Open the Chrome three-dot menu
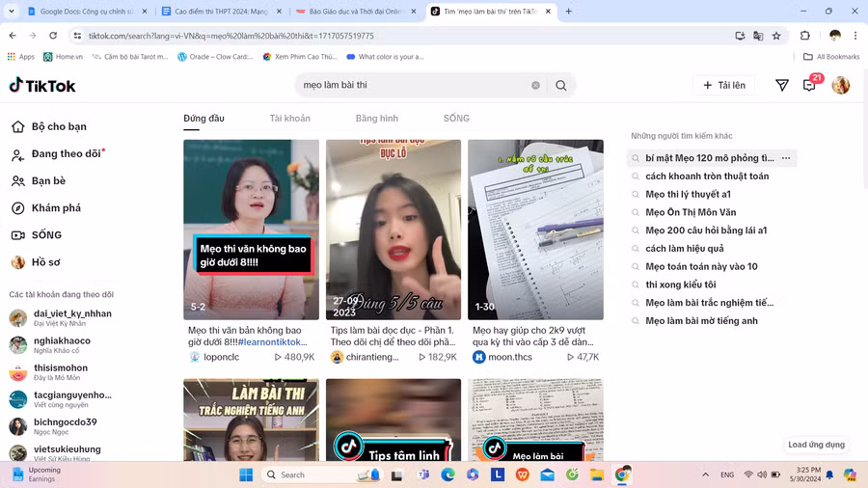The height and width of the screenshot is (488, 868). 855,36
